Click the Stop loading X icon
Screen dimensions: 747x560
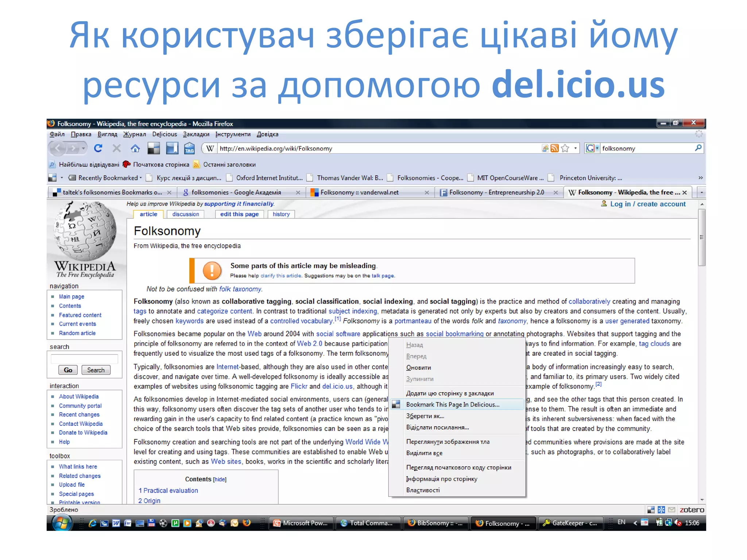[x=117, y=148]
